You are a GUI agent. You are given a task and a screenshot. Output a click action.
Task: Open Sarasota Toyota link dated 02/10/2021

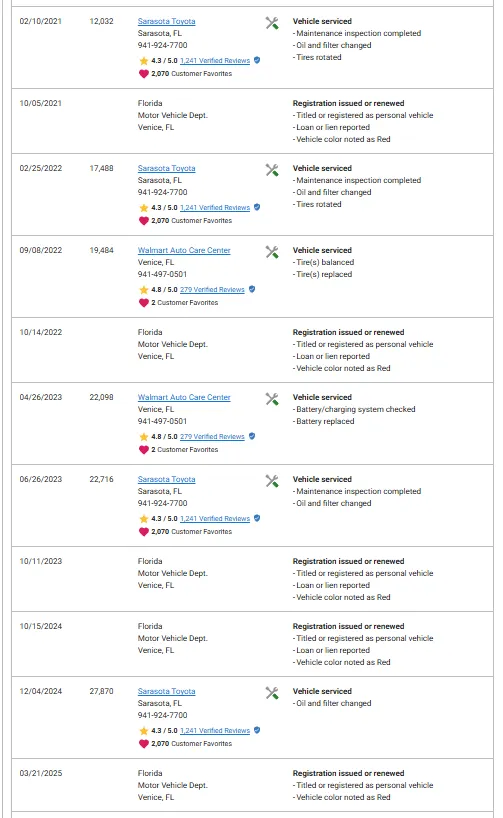tap(166, 21)
